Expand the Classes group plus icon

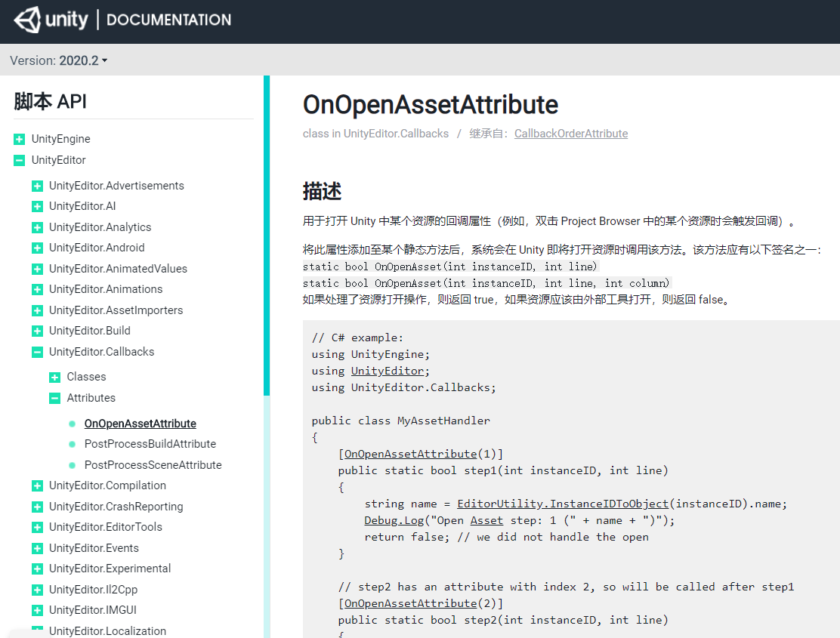(54, 378)
